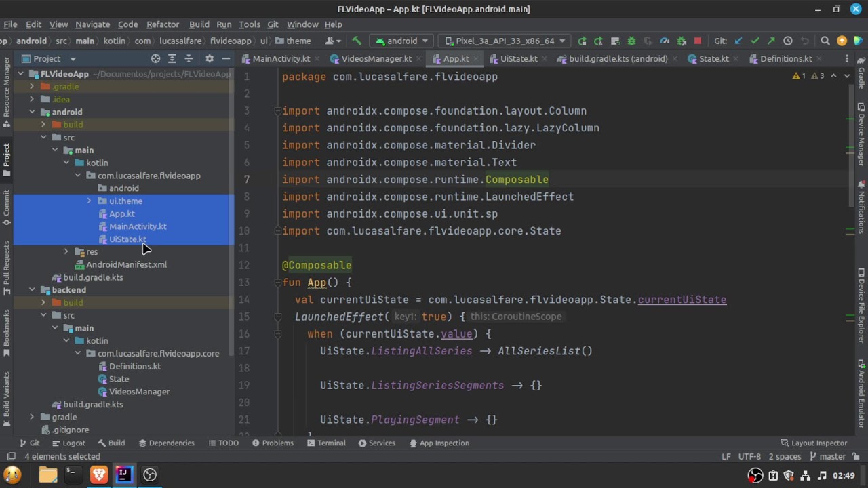The image size is (868, 488).
Task: Switch to the Definitions.kt editor tab
Action: (x=786, y=59)
